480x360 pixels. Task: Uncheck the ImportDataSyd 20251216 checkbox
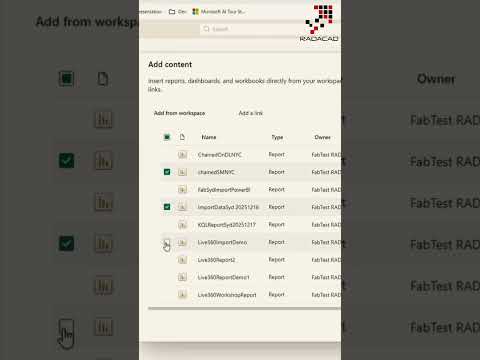click(x=167, y=207)
